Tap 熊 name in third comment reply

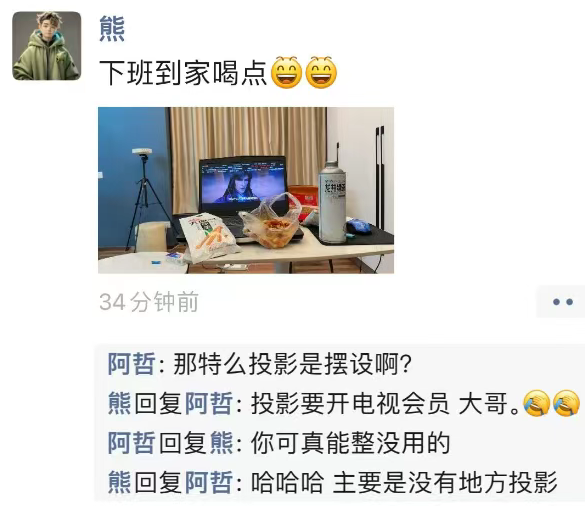coord(222,443)
